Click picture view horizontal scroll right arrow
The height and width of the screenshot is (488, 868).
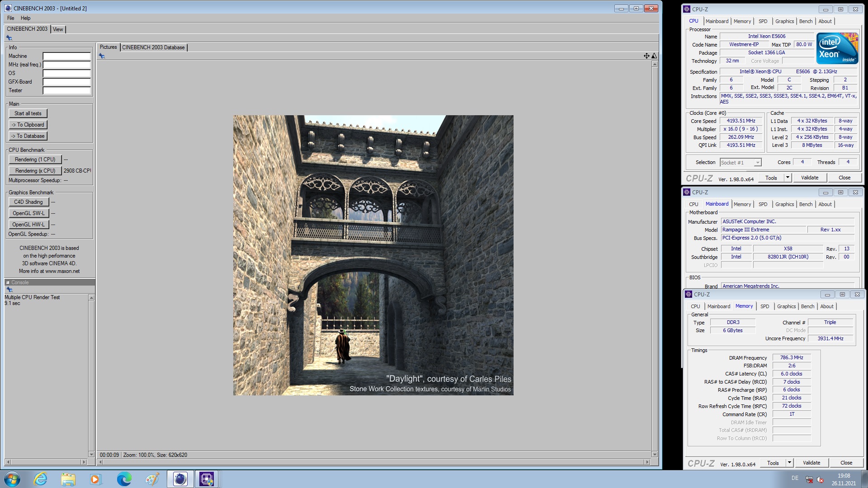[647, 462]
